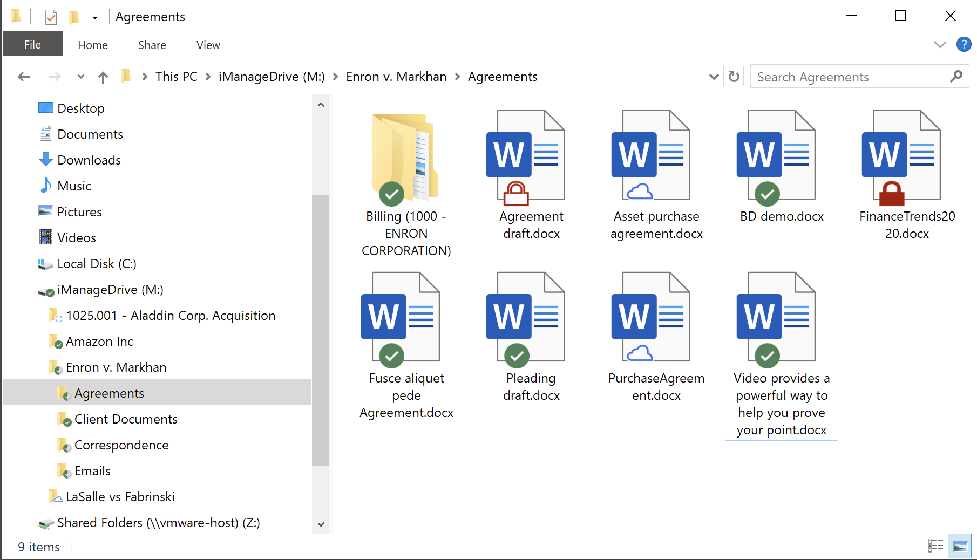Image resolution: width=977 pixels, height=560 pixels.
Task: Go back with the Back arrow
Action: (24, 77)
